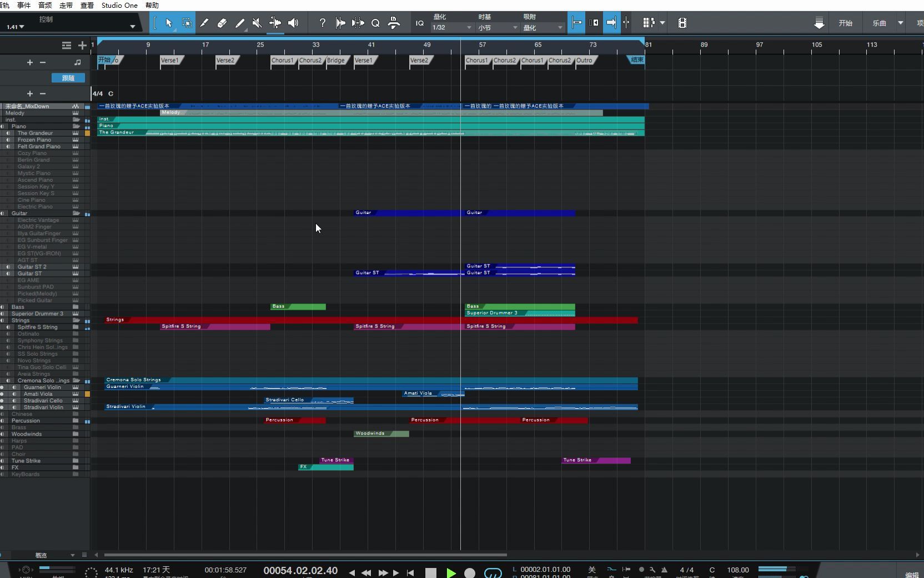Collapse the Guitar folder track

pyautogui.click(x=76, y=213)
